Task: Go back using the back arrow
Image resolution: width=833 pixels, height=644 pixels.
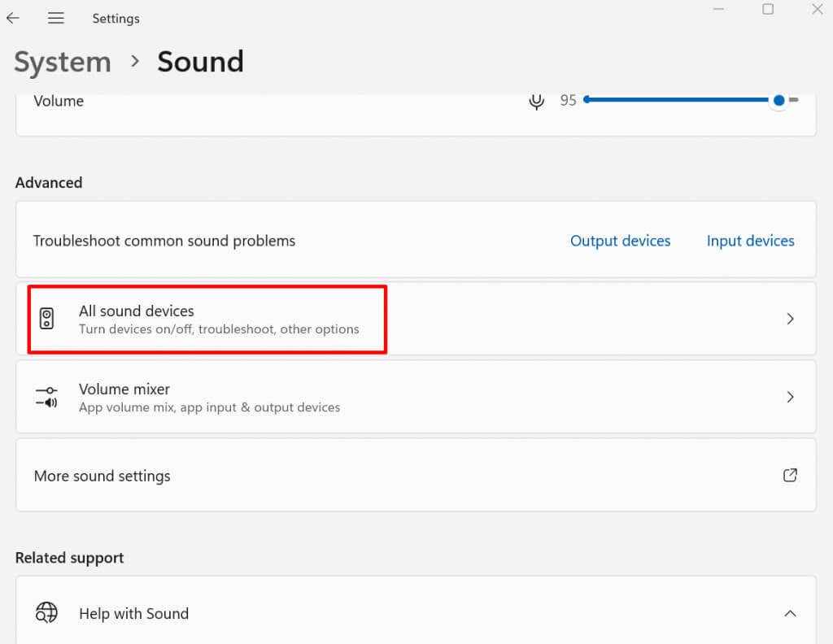Action: point(13,18)
